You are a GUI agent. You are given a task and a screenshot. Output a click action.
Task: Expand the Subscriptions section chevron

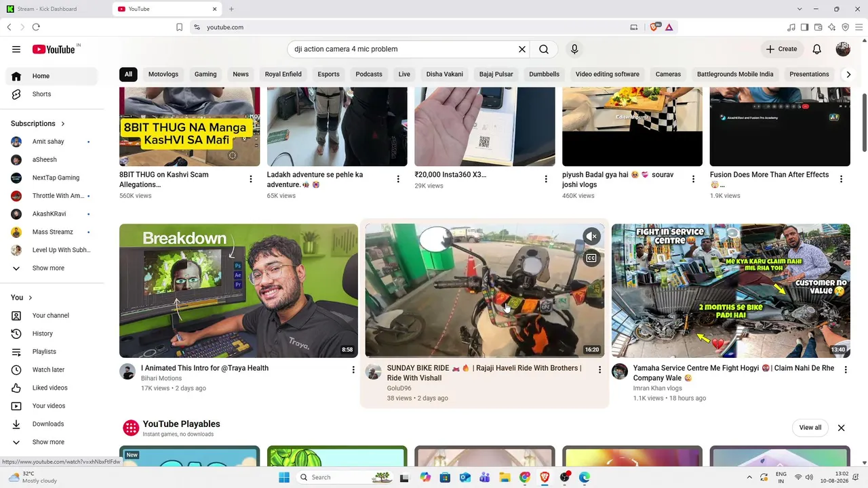click(x=63, y=123)
